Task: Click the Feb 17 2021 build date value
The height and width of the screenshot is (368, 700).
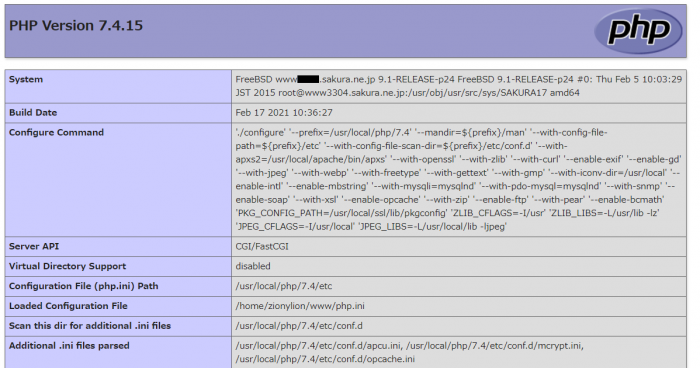Action: 284,113
